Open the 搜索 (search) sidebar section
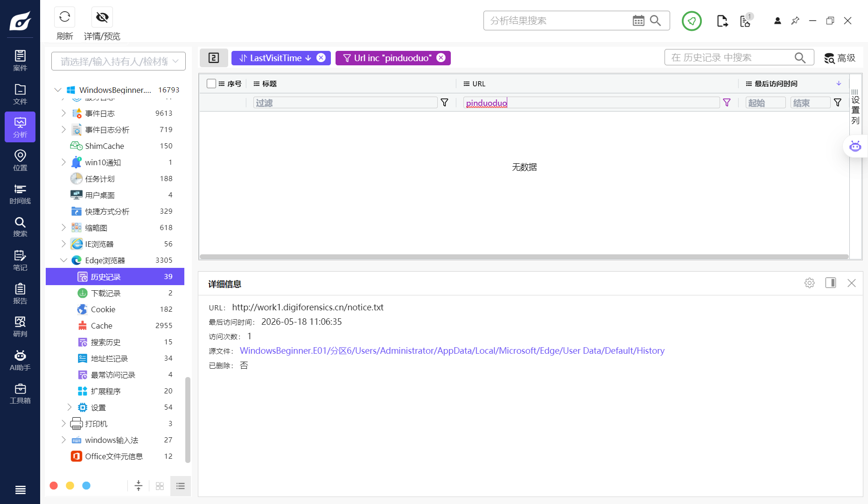 click(x=20, y=227)
